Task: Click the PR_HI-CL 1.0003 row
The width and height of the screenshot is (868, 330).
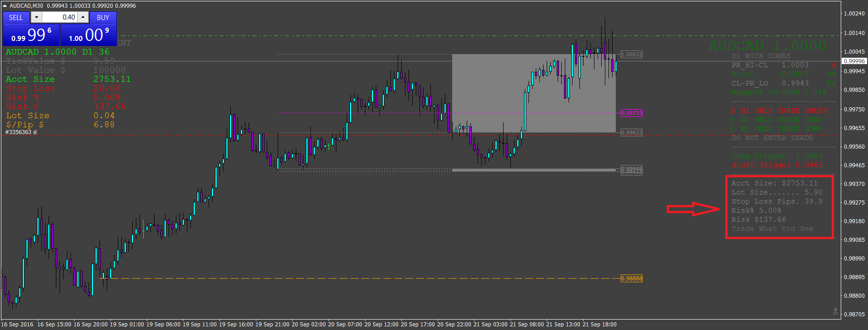Action: coord(783,65)
